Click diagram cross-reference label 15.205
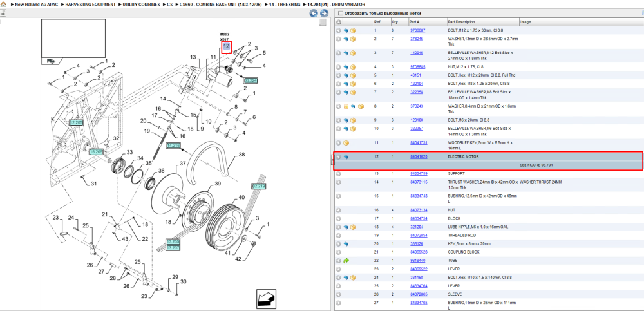644x311 pixels. [96, 151]
